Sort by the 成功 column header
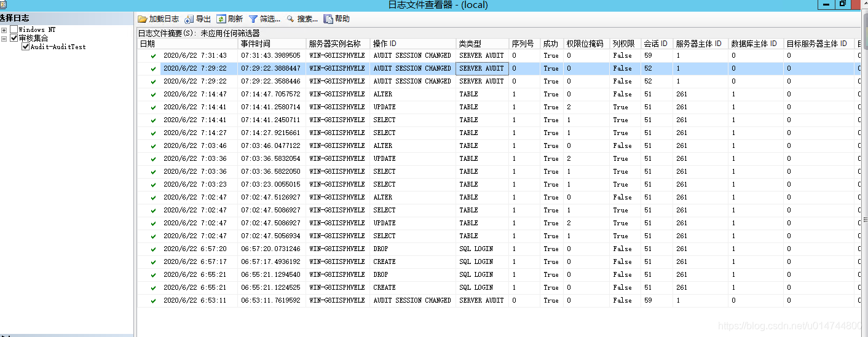 pos(552,44)
